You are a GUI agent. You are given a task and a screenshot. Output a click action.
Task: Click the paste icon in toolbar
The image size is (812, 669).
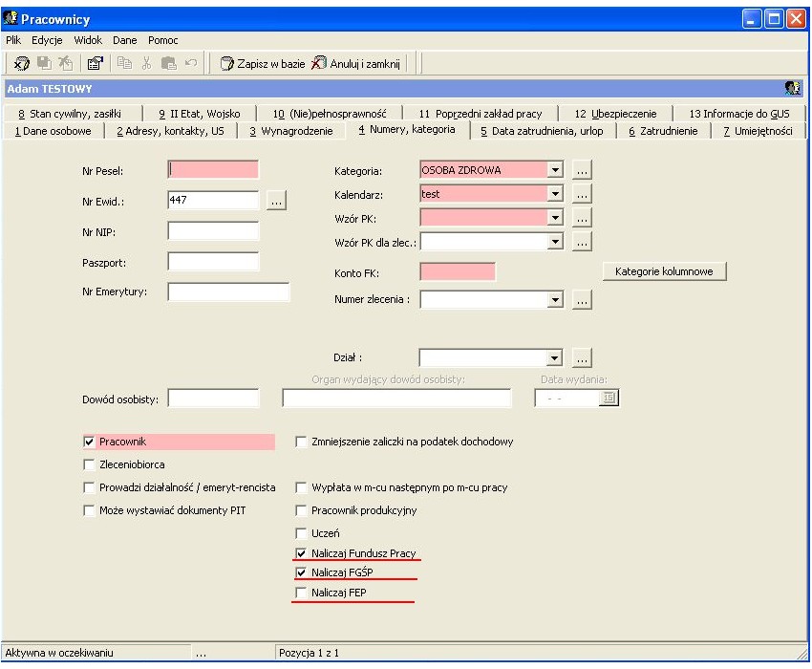(x=169, y=63)
